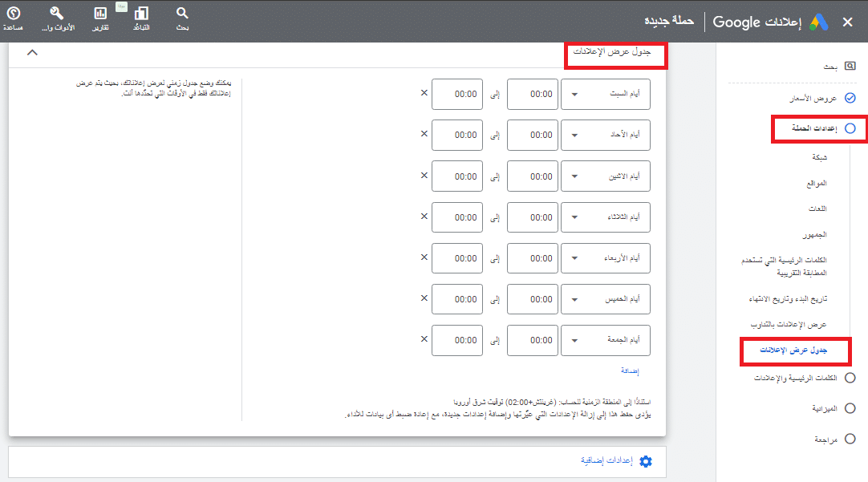The height and width of the screenshot is (482, 868).
Task: Collapse the ad schedule section chevron
Action: tap(32, 53)
